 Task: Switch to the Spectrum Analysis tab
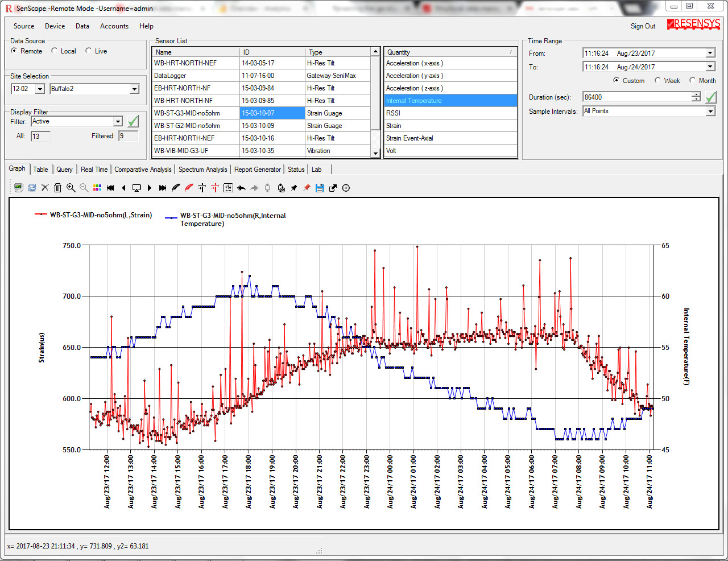[x=202, y=170]
